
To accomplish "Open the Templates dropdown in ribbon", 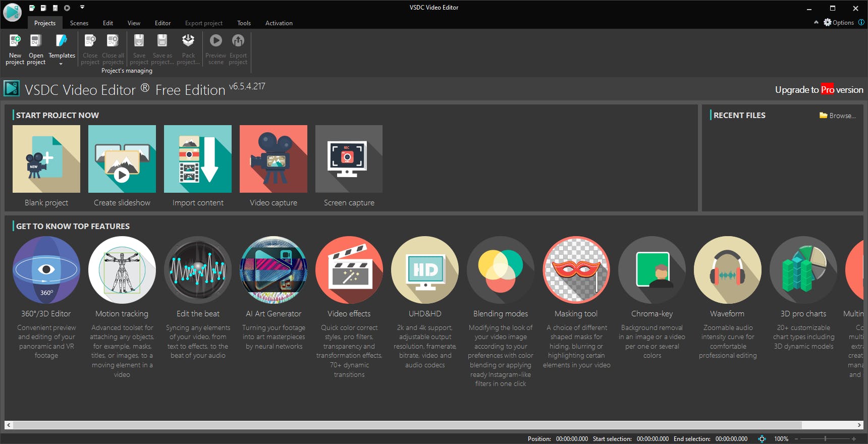I will coord(62,49).
